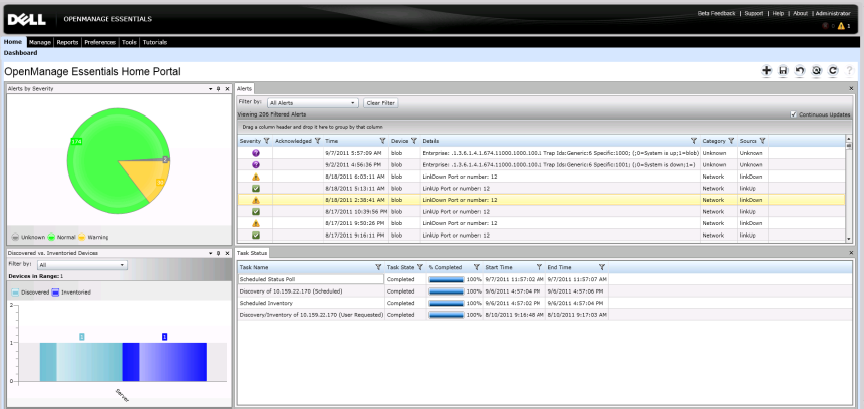The height and width of the screenshot is (409, 864).
Task: Click the Clear Filter button
Action: tap(381, 103)
